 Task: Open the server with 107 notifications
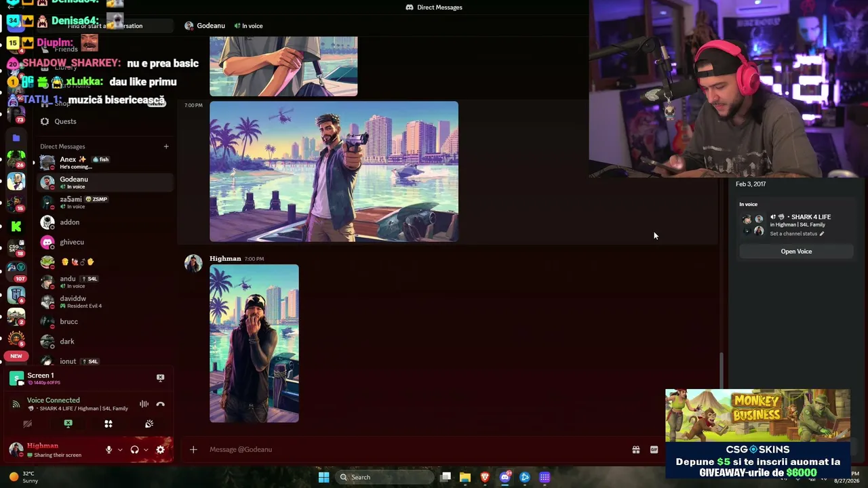tap(16, 270)
